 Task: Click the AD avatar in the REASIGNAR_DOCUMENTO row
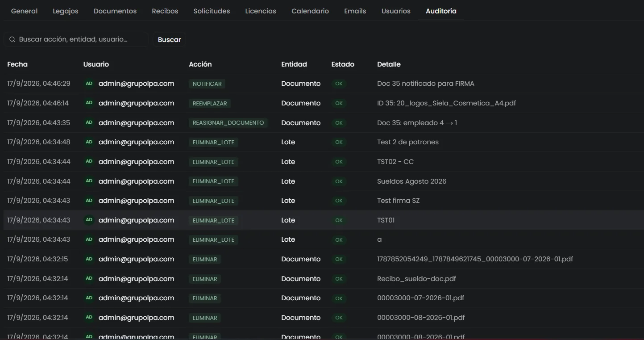[89, 123]
